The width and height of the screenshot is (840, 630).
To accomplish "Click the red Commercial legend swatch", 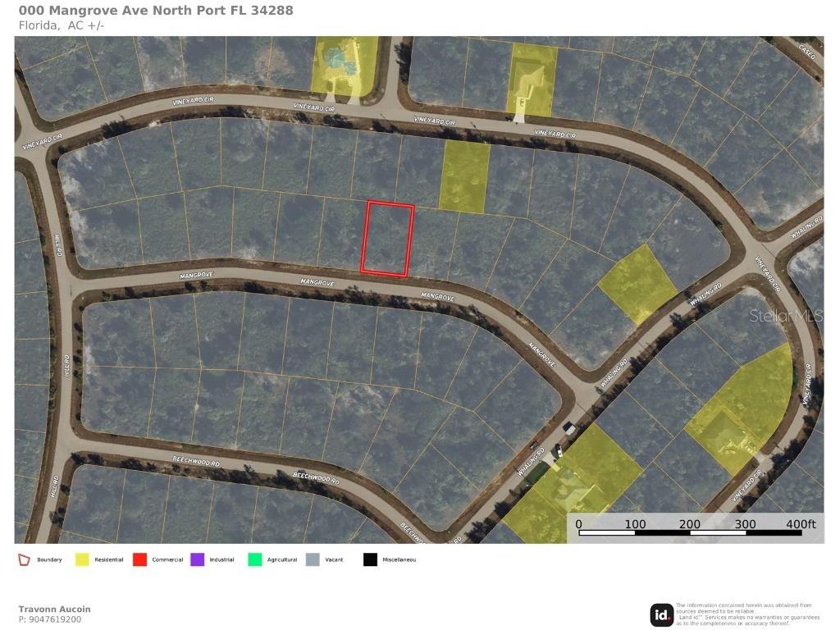I will [139, 559].
